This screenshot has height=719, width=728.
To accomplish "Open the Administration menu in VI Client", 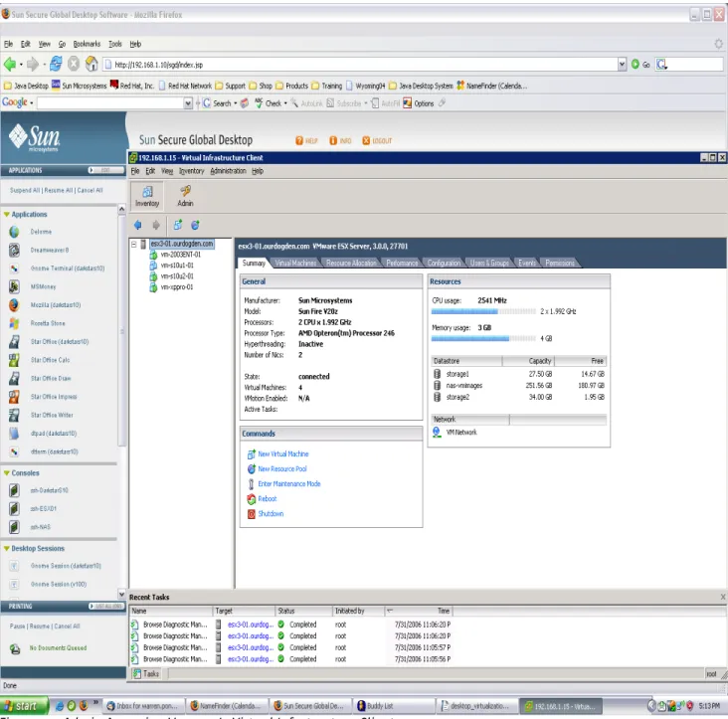I will pyautogui.click(x=228, y=171).
